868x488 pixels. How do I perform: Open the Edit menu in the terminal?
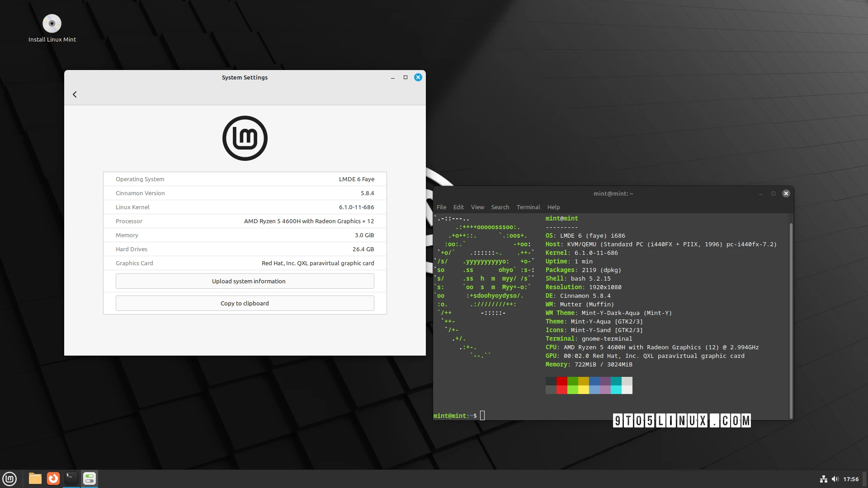click(x=458, y=207)
